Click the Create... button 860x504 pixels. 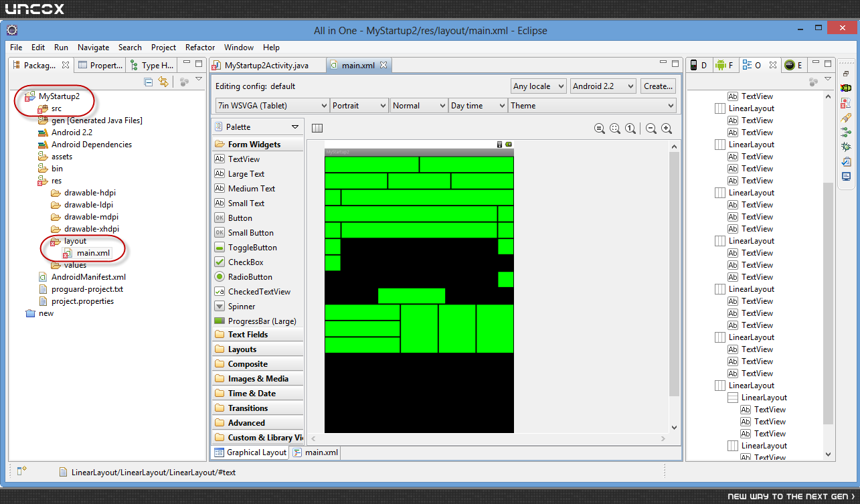(x=658, y=86)
